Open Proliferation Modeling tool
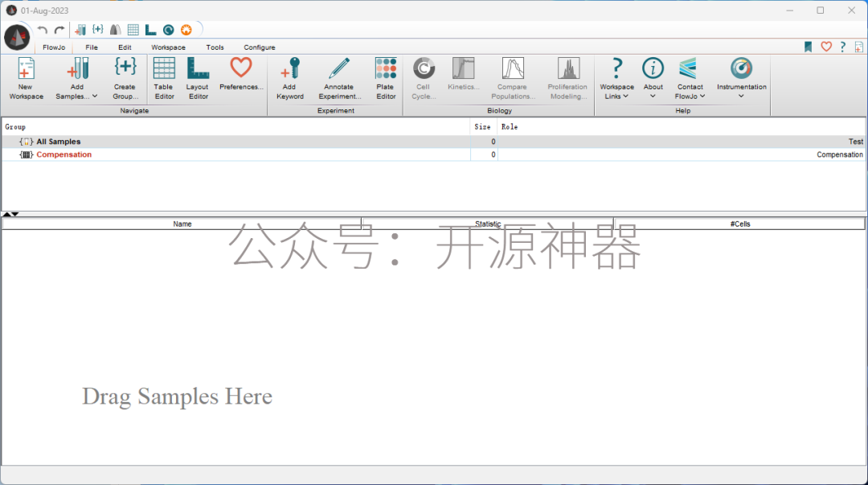The image size is (868, 485). 568,79
